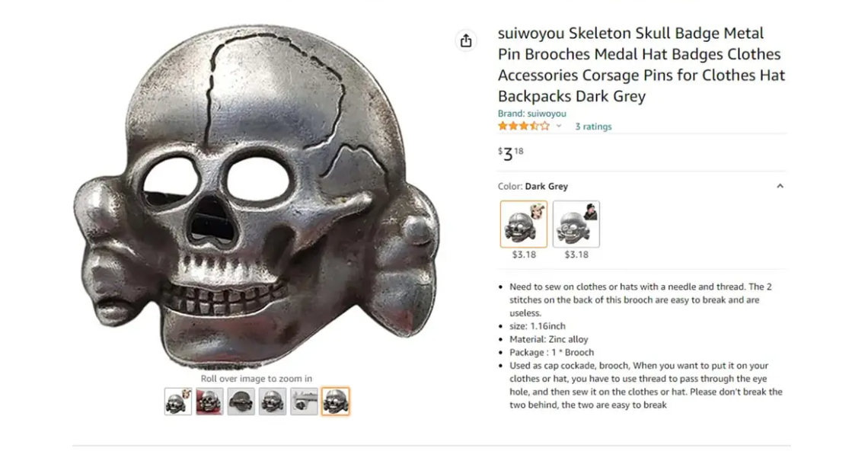The image size is (868, 458).
Task: Choose the second color swatch with dark-hat model
Action: tap(576, 224)
